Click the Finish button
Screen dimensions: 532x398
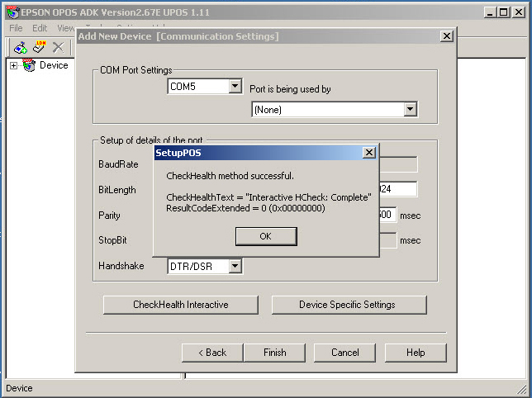pos(275,353)
